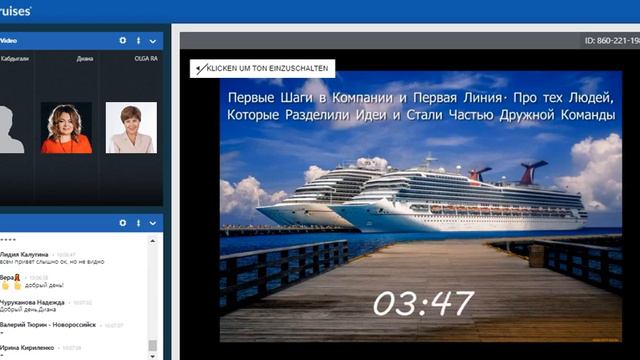Click chat scrollbar up arrow

click(153, 241)
